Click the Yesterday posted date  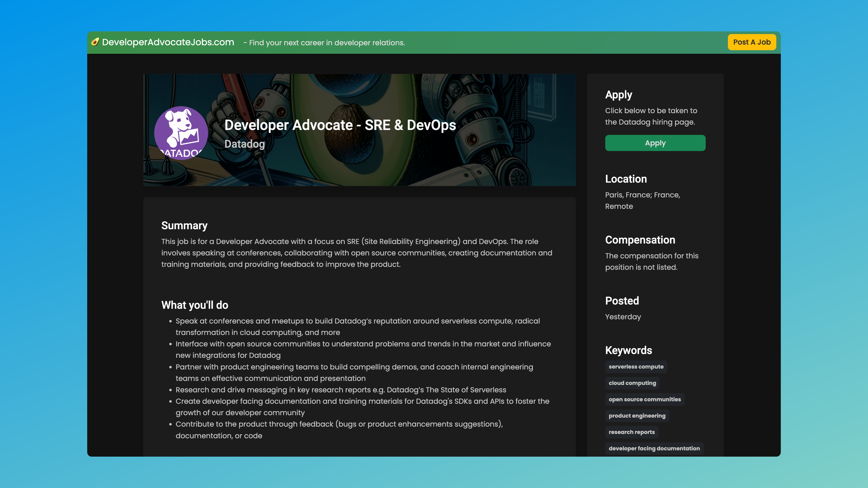[x=623, y=317]
